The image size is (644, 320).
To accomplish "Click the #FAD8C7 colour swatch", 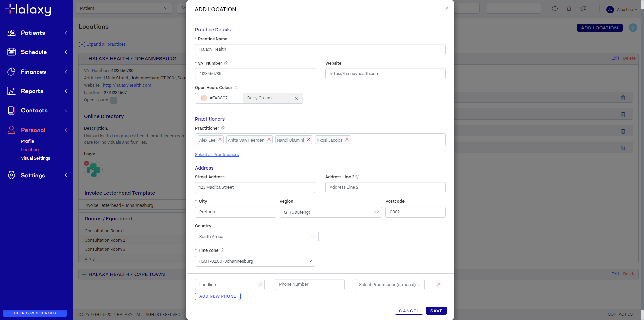I will pos(204,98).
